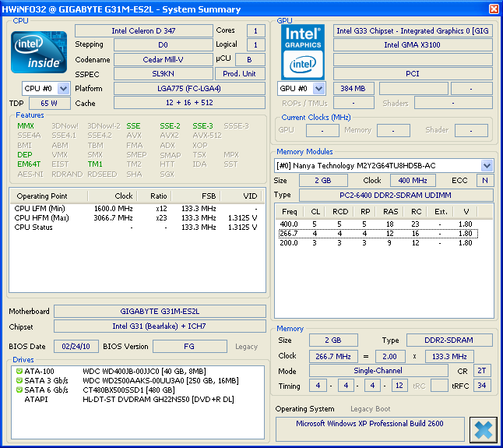The height and width of the screenshot is (448, 503).
Task: Click the SATA 6 Gb/s drive check icon
Action: [x=19, y=390]
